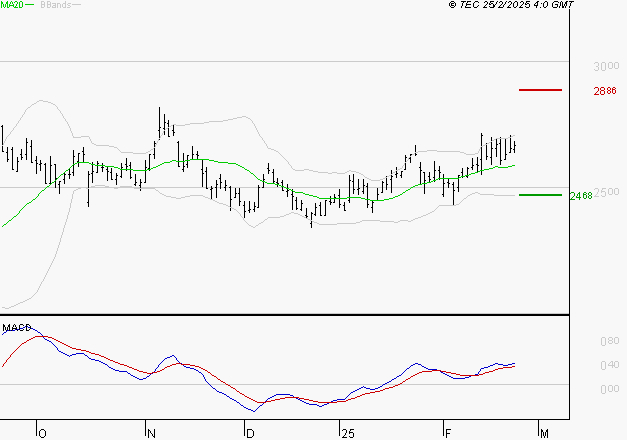Image resolution: width=627 pixels, height=440 pixels.
Task: Select the red resistance level line
Action: [x=540, y=90]
